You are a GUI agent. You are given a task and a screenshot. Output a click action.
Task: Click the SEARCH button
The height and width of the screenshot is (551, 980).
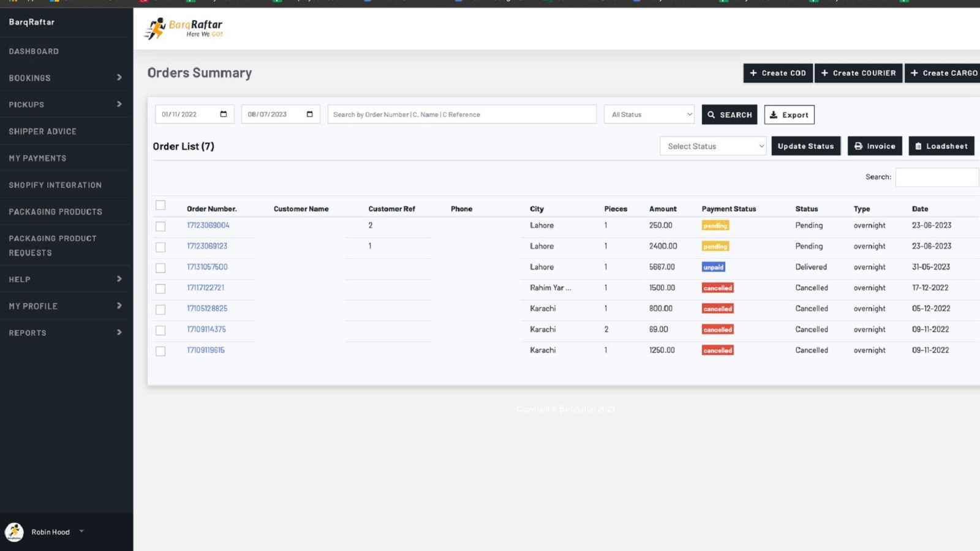729,114
